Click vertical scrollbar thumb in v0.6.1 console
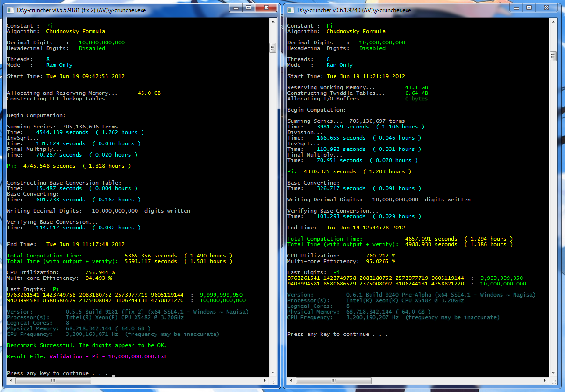The image size is (565, 392). (x=553, y=57)
